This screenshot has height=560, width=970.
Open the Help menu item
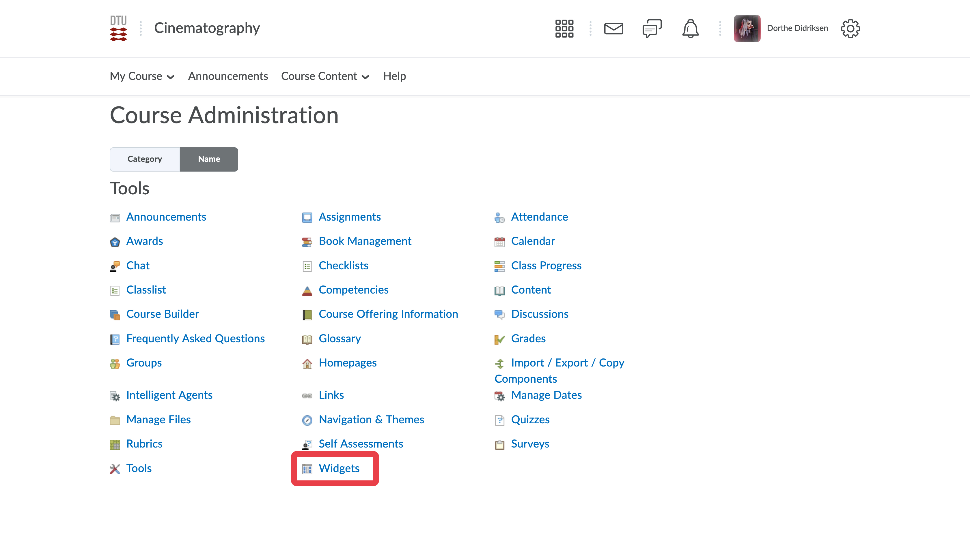point(394,76)
